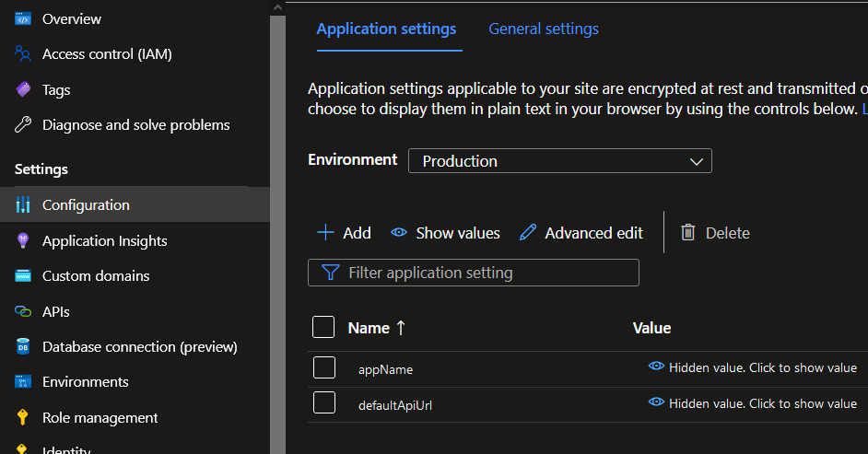The image size is (868, 454).
Task: Reveal hidden value for appName
Action: tap(753, 367)
